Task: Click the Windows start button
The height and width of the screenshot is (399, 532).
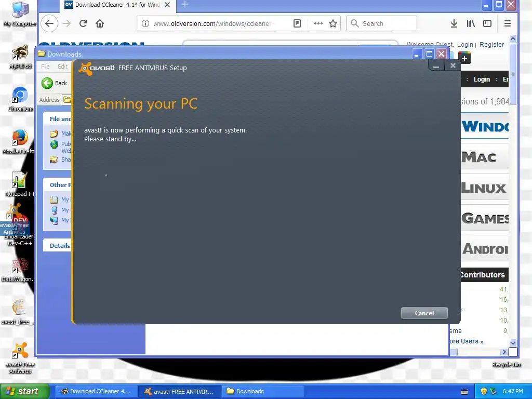Action: pos(25,391)
